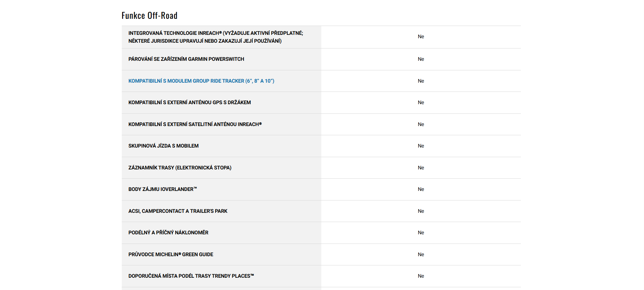
Task: Select the Průvodce Michelin Green Guide label
Action: pos(171,254)
